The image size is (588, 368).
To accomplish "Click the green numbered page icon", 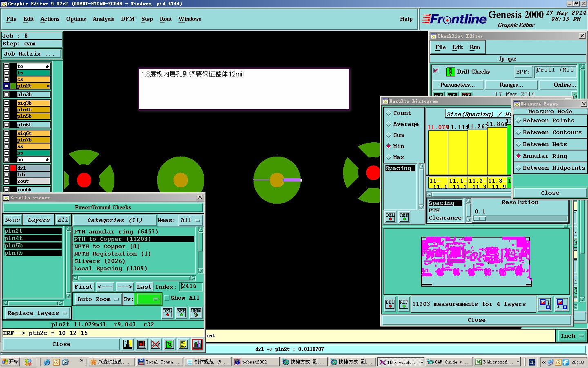I will point(169,344).
